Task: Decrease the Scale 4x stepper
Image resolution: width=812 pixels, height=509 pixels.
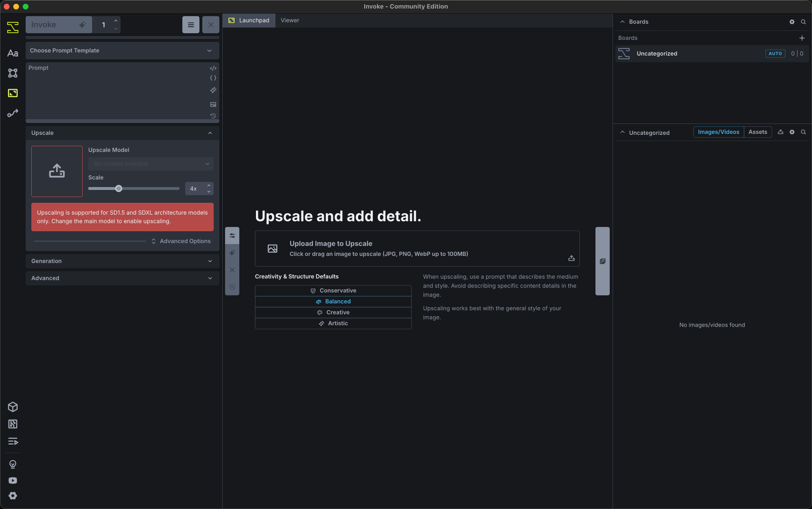Action: point(209,192)
